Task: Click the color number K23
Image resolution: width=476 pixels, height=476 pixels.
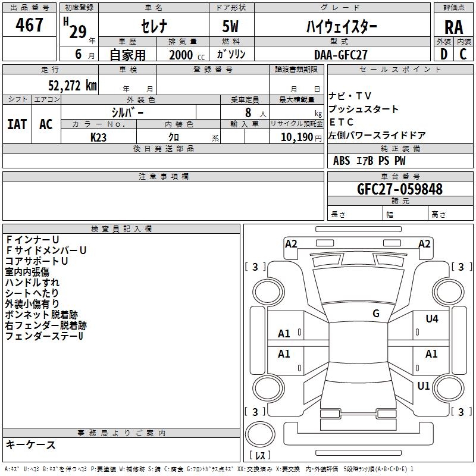Action: [98, 137]
